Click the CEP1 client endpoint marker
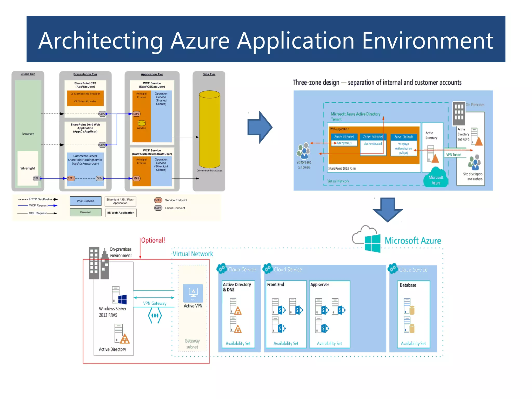The image size is (532, 399). click(37, 178)
